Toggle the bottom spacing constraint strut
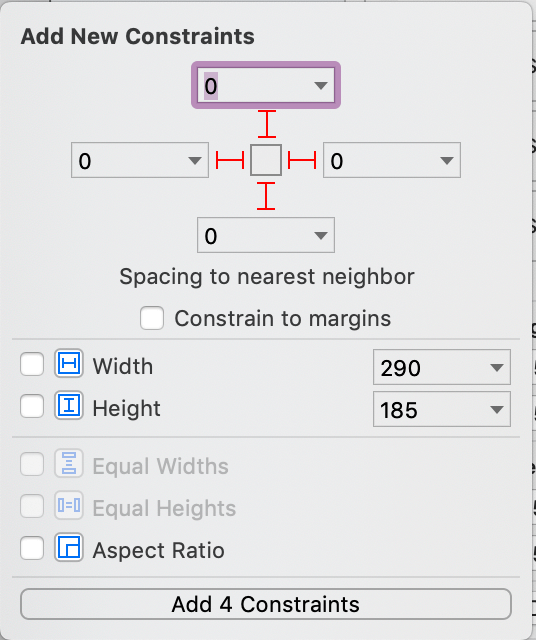536x640 pixels. (x=266, y=196)
